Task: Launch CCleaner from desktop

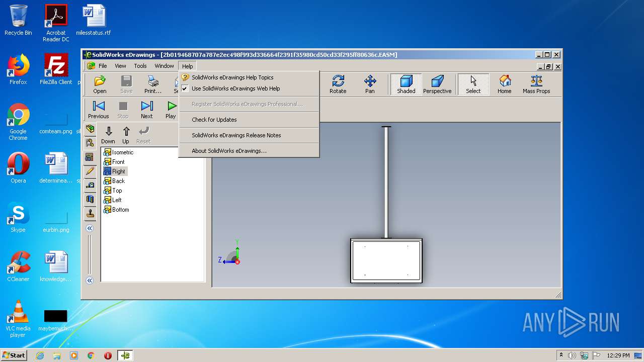Action: click(18, 266)
